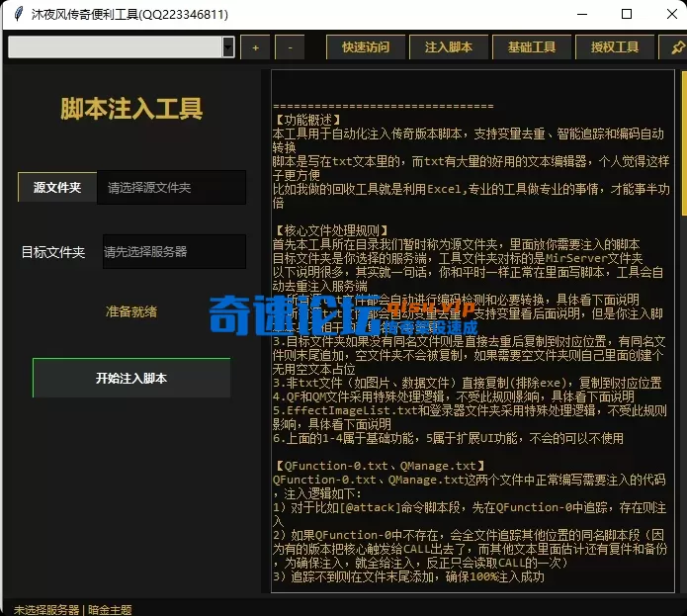Viewport: 687px width, 616px height.
Task: Close the 沐夜风传奇便利工具 window
Action: 671,14
